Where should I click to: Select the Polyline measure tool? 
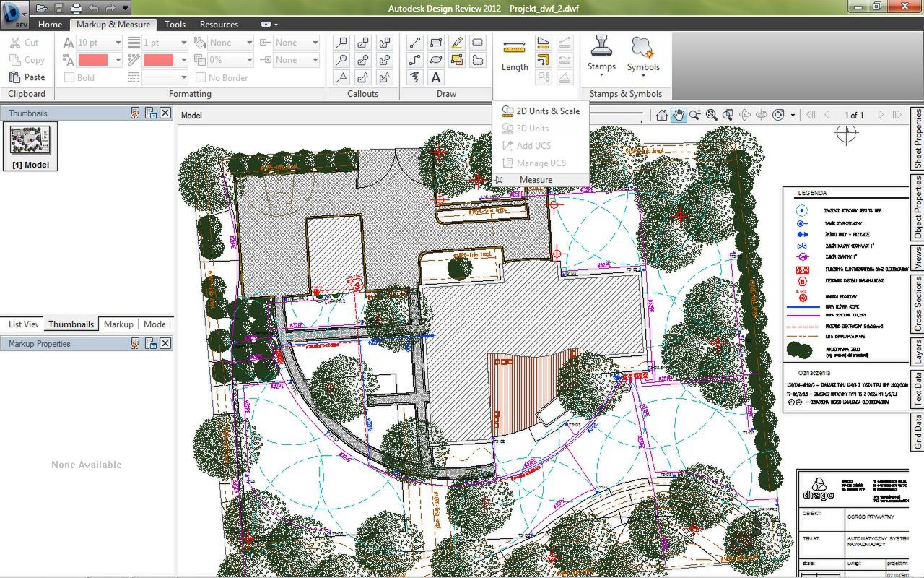[x=544, y=60]
